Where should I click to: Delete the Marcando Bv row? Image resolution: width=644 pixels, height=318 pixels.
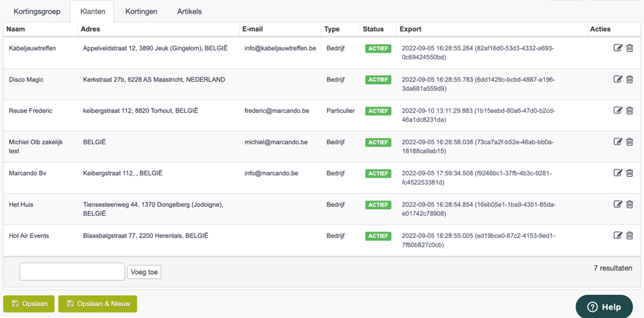(x=629, y=173)
